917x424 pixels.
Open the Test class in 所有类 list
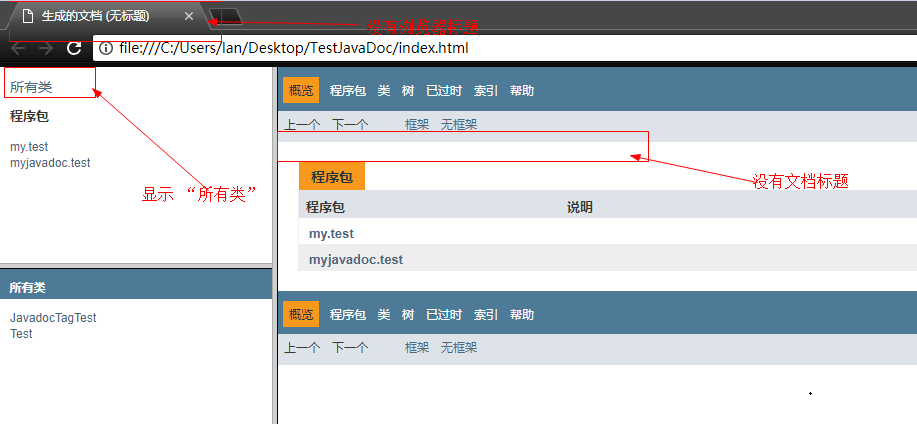[21, 334]
